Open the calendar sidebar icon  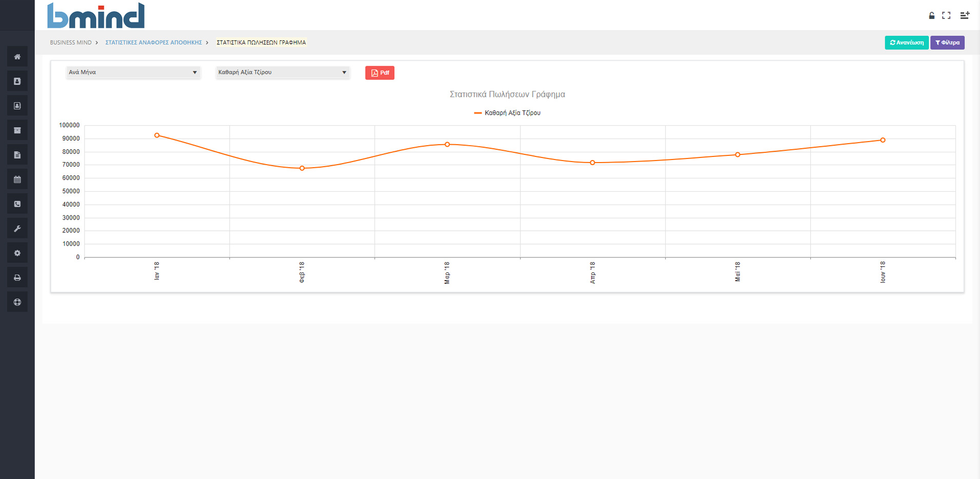click(x=17, y=179)
